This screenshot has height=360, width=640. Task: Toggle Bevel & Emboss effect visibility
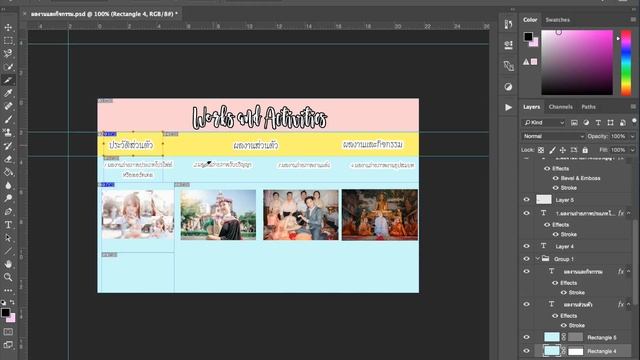pos(556,178)
